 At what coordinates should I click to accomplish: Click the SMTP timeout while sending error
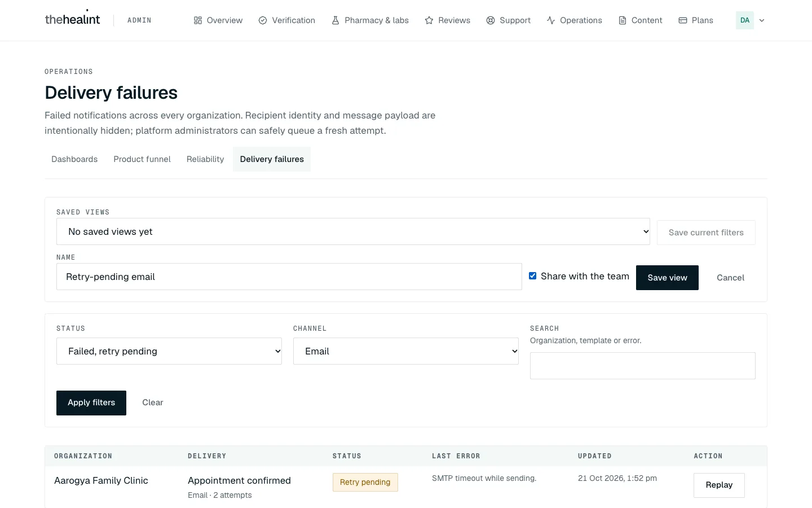[x=484, y=478]
